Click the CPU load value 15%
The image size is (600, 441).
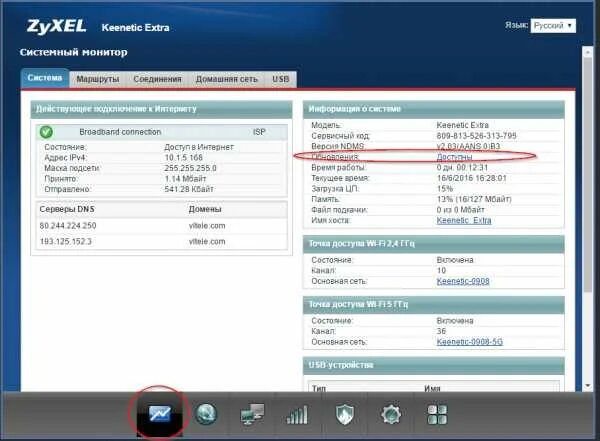pos(445,189)
